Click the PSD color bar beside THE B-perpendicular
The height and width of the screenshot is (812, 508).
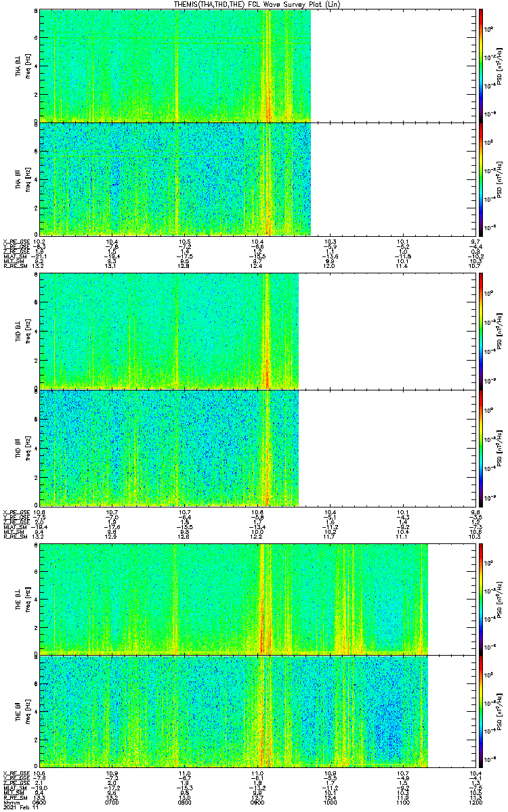click(481, 600)
